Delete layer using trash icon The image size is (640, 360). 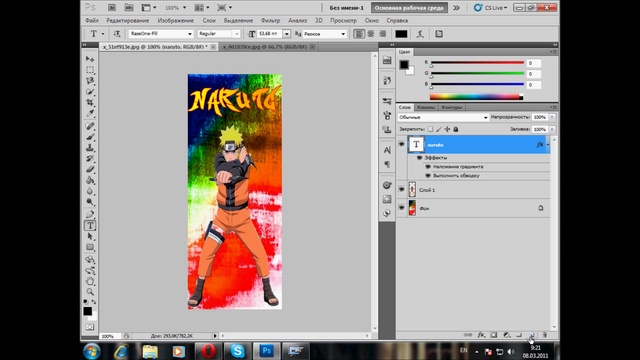[544, 335]
